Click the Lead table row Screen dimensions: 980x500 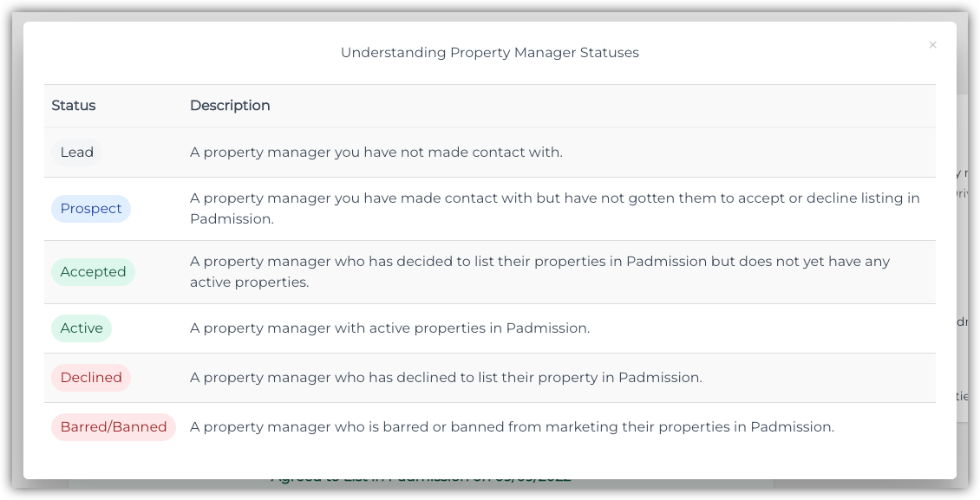(x=490, y=153)
